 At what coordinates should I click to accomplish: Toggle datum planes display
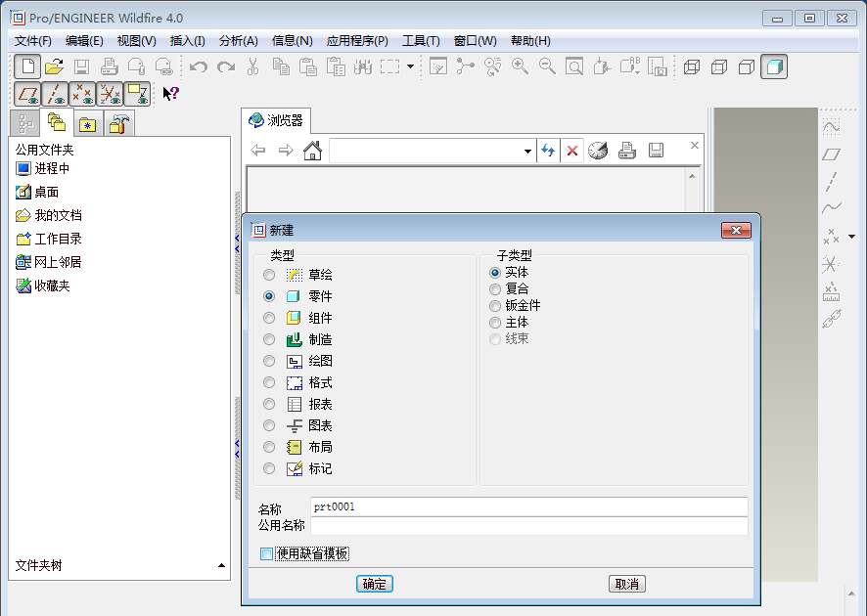click(x=27, y=94)
